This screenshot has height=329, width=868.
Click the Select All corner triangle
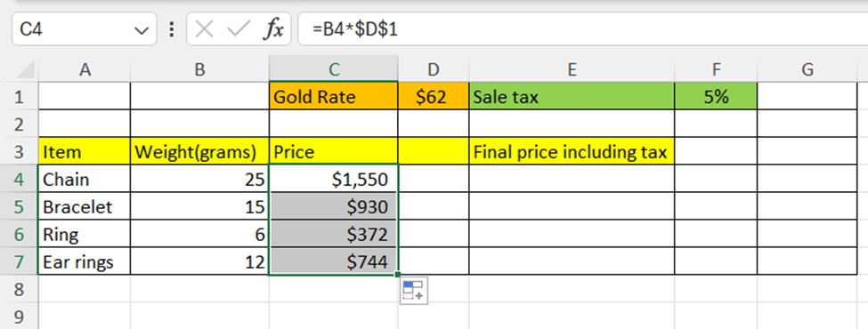tap(26, 69)
